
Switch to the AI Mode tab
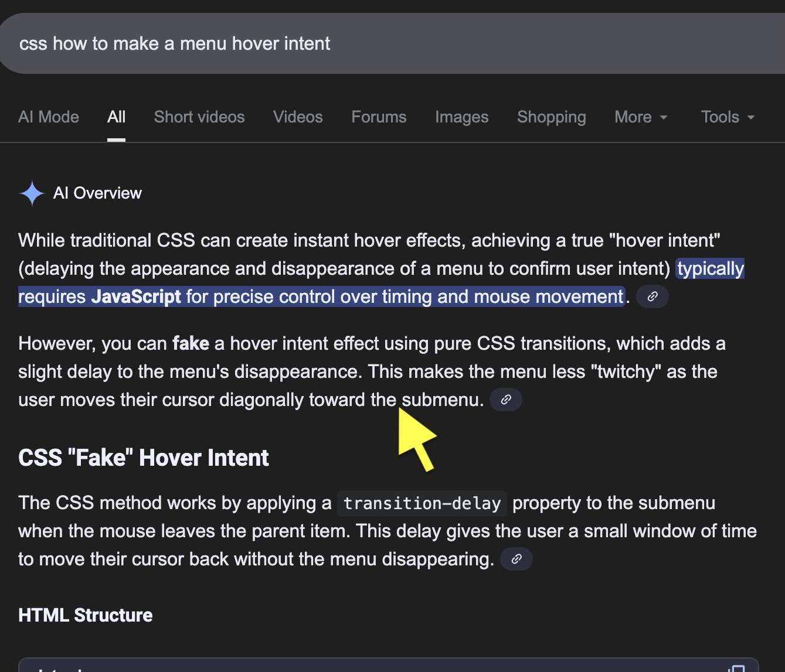[x=49, y=117]
